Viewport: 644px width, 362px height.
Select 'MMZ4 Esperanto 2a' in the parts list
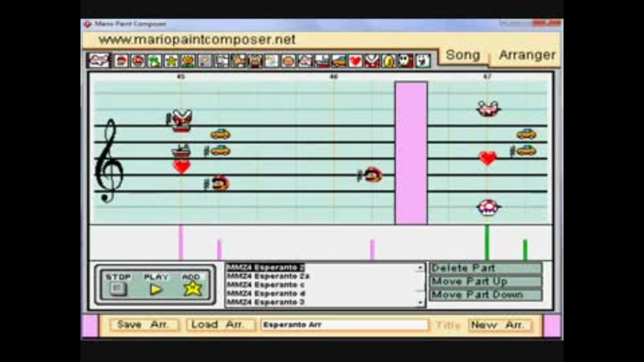tap(268, 276)
